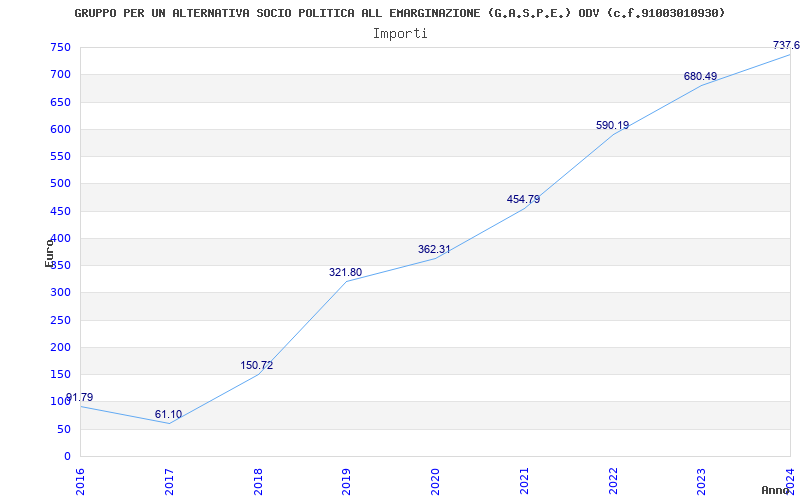This screenshot has height=500, width=800.
Task: Click the y-axis tick 300
Action: point(60,293)
